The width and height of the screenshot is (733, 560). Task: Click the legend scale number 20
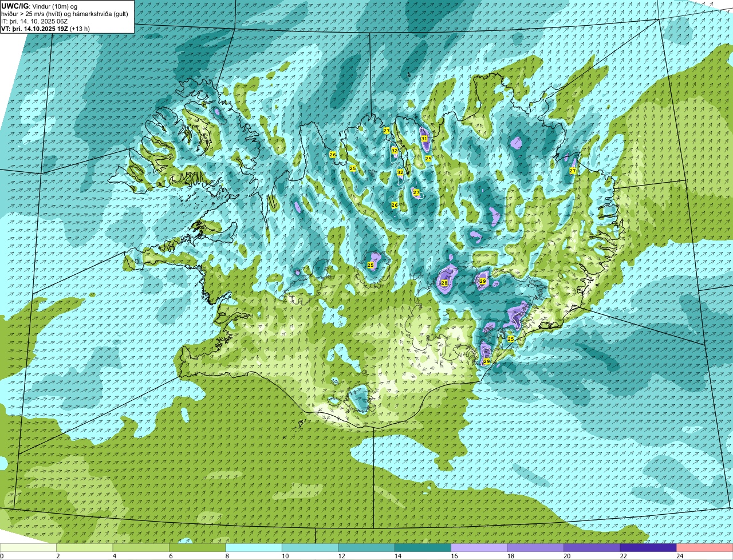point(566,556)
